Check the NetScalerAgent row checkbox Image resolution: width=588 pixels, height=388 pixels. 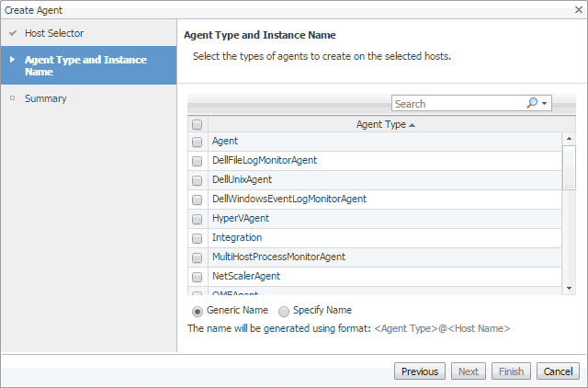(197, 276)
